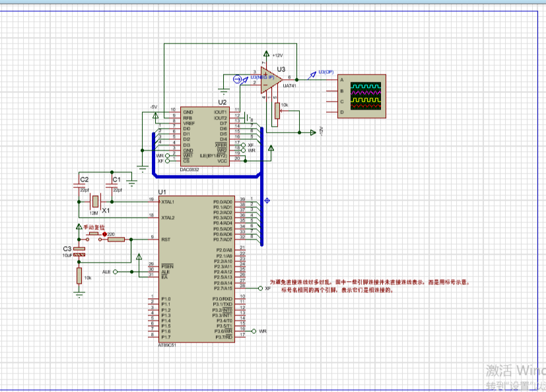Select the ground symbol beside C1
Image resolution: width=546 pixels, height=392 pixels.
(132, 182)
